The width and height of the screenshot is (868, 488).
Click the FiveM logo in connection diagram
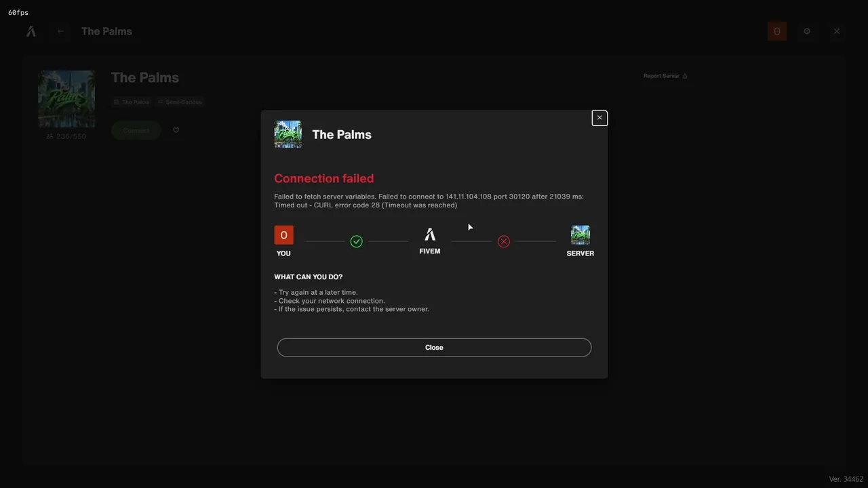pos(430,235)
